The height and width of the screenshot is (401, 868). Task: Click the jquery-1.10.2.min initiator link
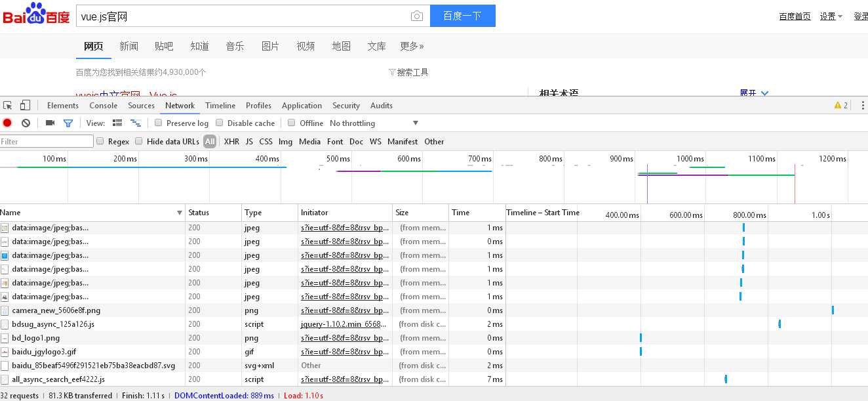[344, 324]
